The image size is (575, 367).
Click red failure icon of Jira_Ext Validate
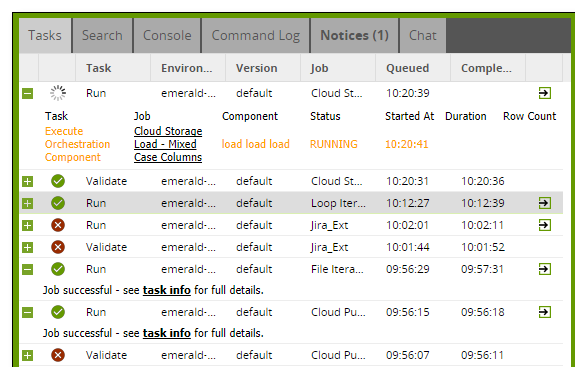point(58,247)
